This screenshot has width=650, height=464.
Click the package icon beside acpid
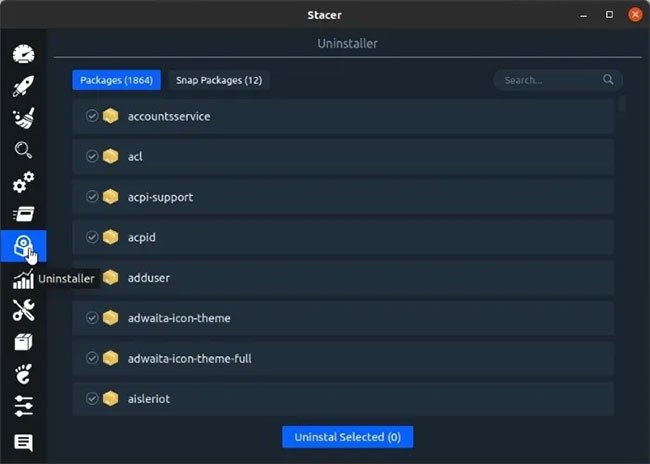(111, 237)
